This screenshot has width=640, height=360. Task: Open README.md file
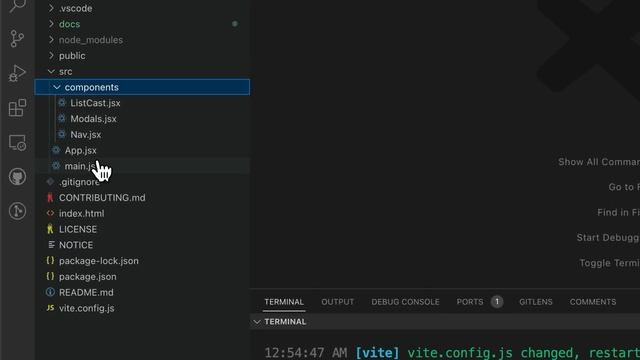pyautogui.click(x=142, y=292)
